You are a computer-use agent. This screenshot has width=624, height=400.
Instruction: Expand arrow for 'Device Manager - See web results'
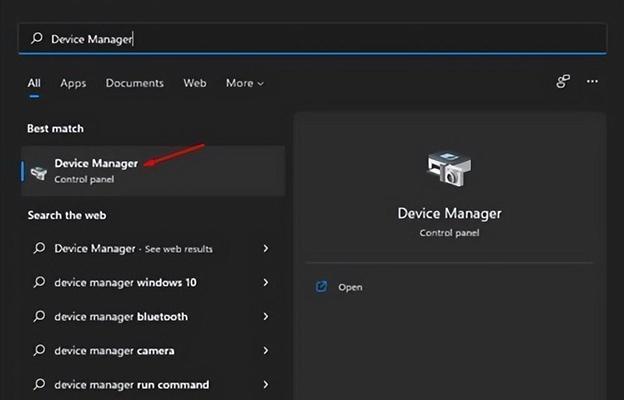[265, 248]
